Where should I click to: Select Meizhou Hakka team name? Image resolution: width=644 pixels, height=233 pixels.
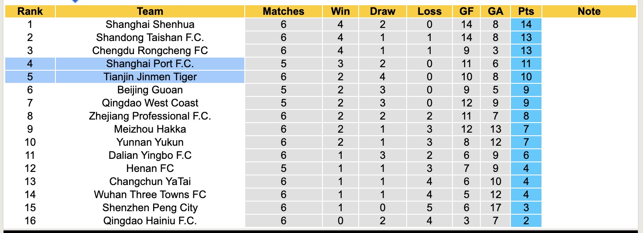(150, 129)
